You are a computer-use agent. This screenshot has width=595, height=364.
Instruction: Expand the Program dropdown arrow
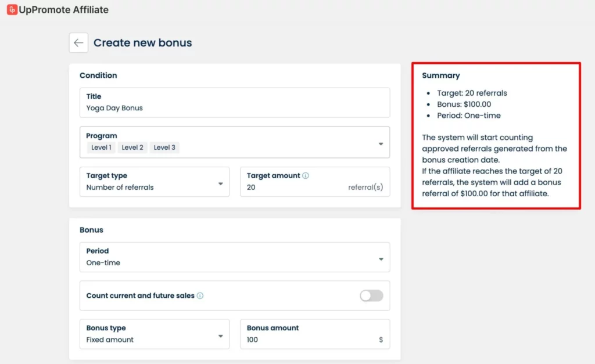381,143
